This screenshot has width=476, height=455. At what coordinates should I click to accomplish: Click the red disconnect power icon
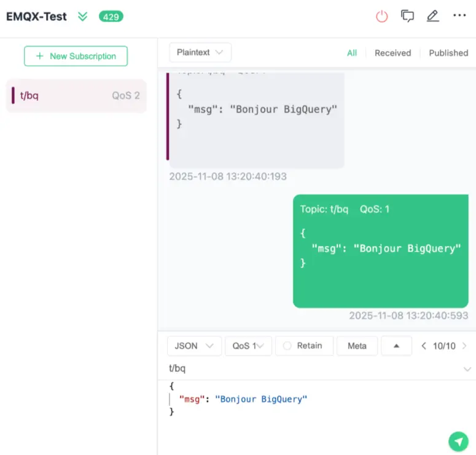point(382,17)
